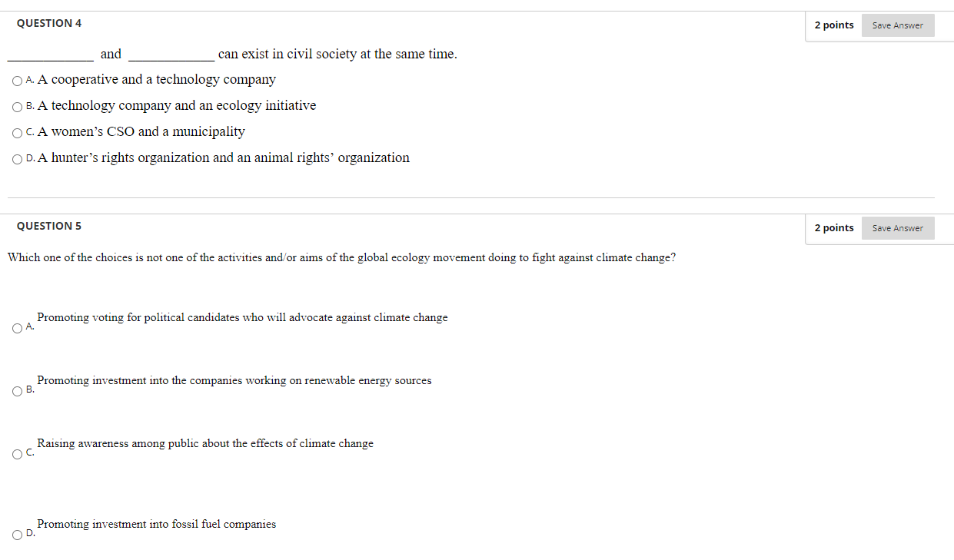Click the 2 points label for Question 4
This screenshot has height=560, width=954.
tap(834, 25)
